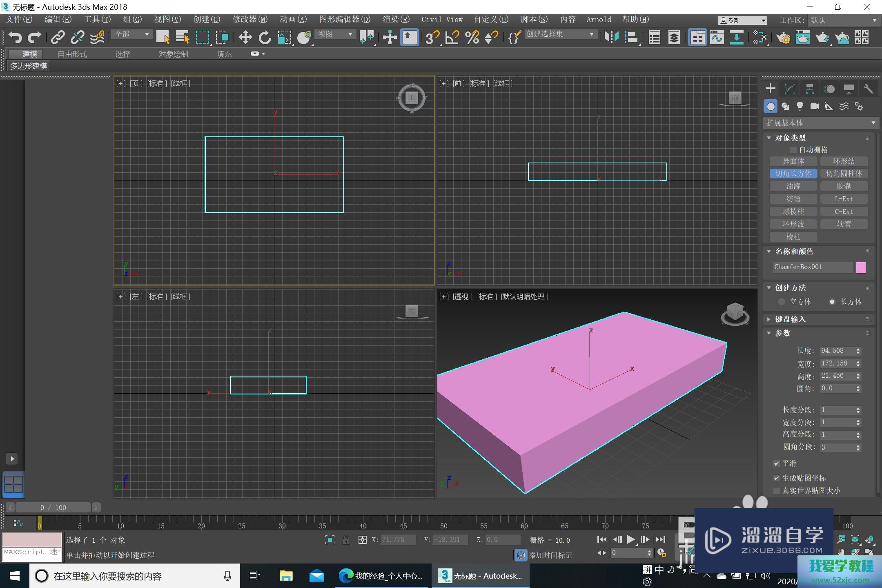Screen dimensions: 882x588
Task: Click the pink object color swatch
Action: click(861, 267)
